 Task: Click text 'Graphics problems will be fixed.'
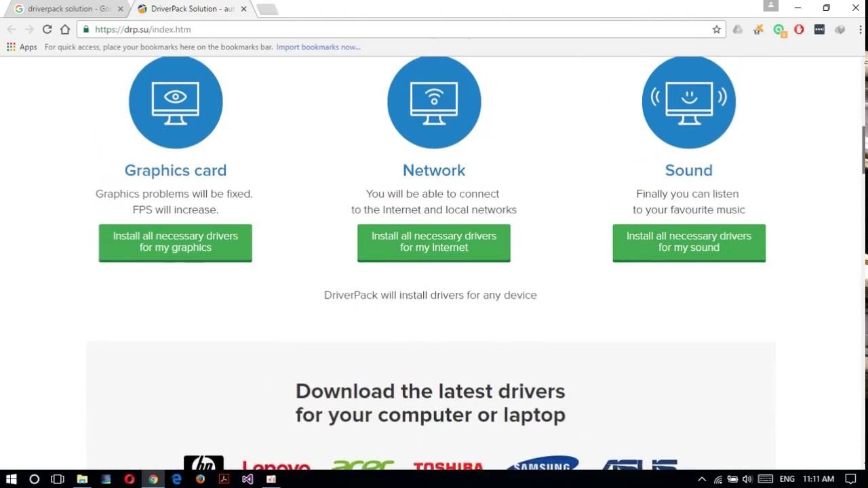174,194
